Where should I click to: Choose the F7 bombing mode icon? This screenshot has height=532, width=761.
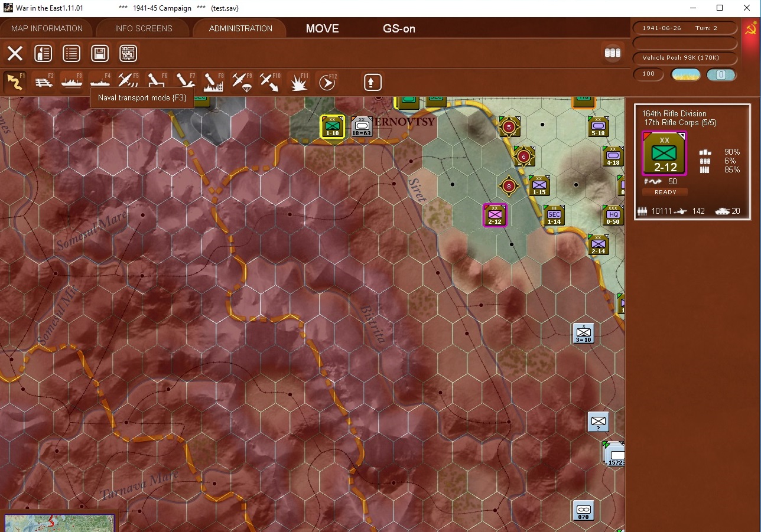point(185,82)
